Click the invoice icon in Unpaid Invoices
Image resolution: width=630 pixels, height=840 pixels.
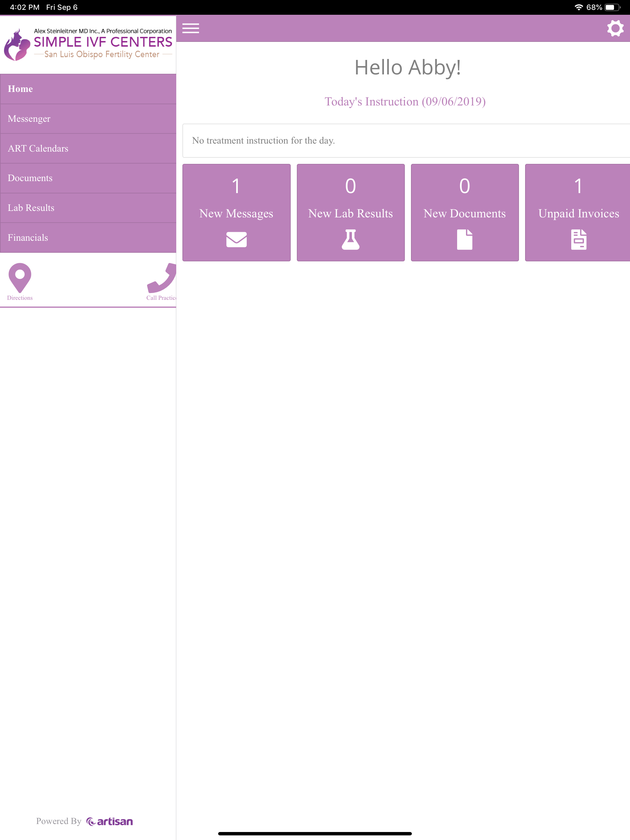[x=578, y=240]
